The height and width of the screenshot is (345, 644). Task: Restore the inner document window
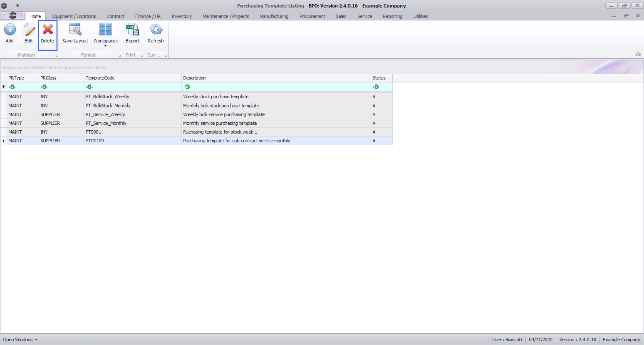[x=626, y=16]
